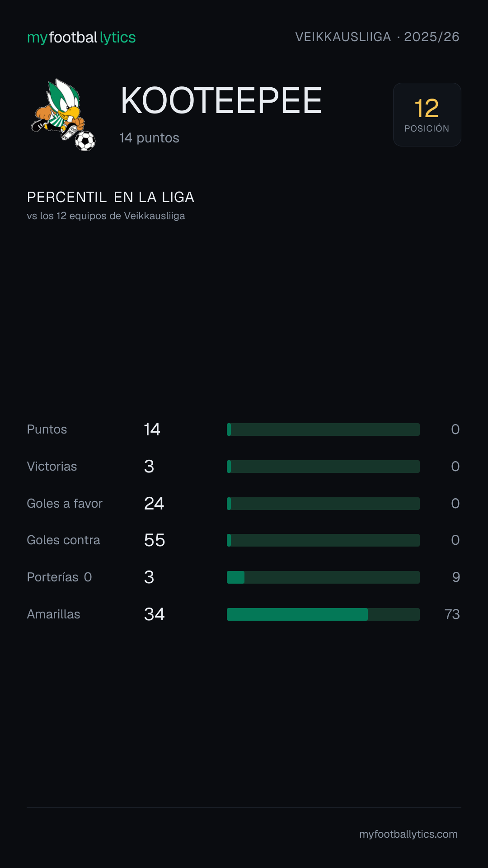This screenshot has height=868, width=488.
Task: Click the Porterías 0 percentile bar
Action: pos(323,577)
